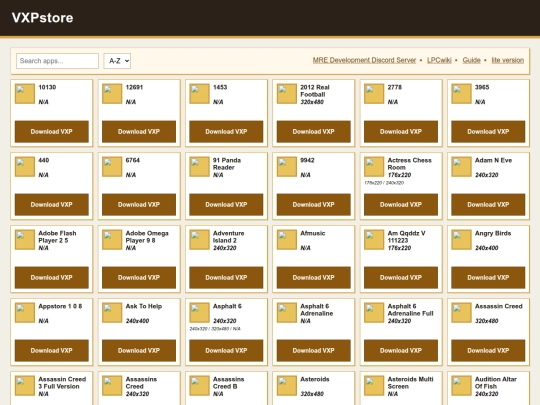
Task: Click the Audition Altar Of Fish app icon
Action: [x=461, y=386]
